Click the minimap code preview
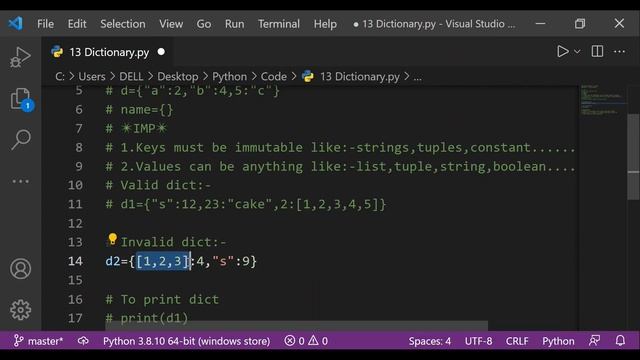 (602, 100)
